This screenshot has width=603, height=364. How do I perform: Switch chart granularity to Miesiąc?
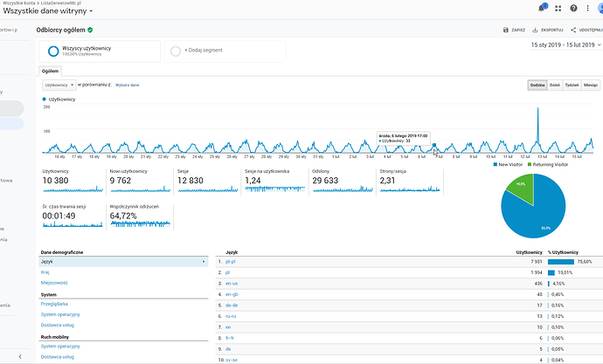[591, 85]
